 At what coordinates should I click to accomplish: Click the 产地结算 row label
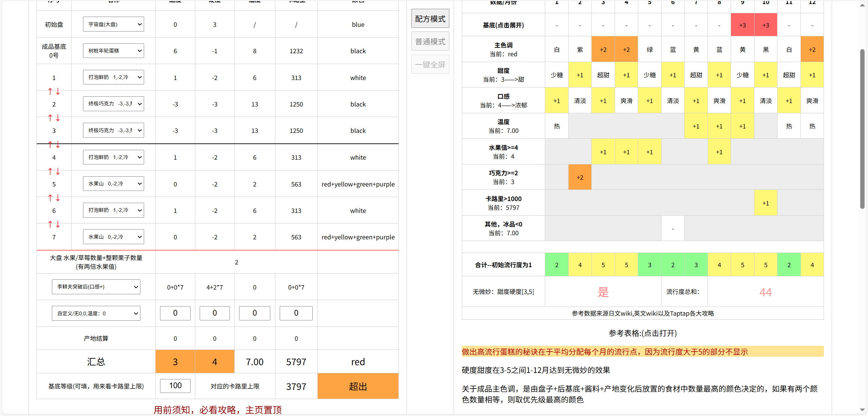96,338
